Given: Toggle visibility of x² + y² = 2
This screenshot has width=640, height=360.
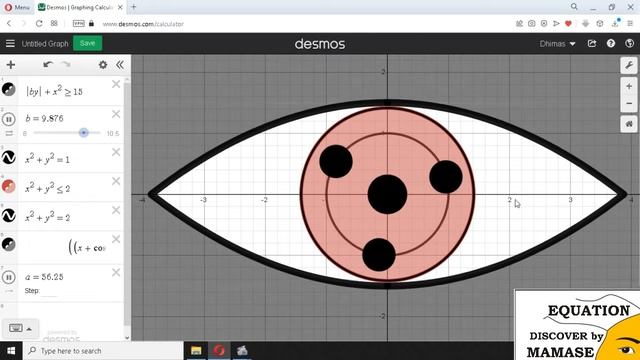Looking at the screenshot, I should [9, 215].
